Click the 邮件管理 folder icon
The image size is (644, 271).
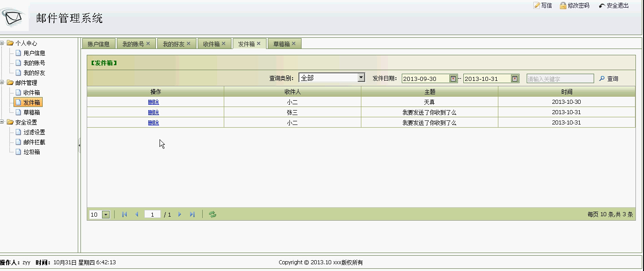pyautogui.click(x=10, y=83)
